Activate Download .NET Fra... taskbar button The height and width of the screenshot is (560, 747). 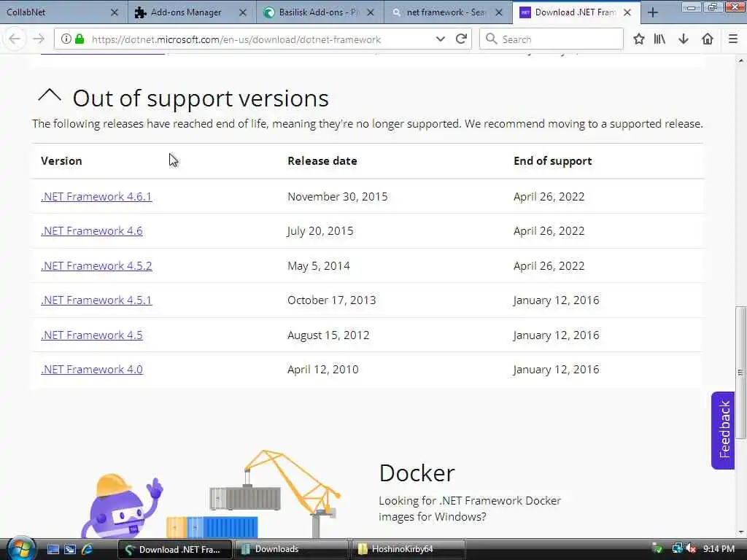point(175,550)
